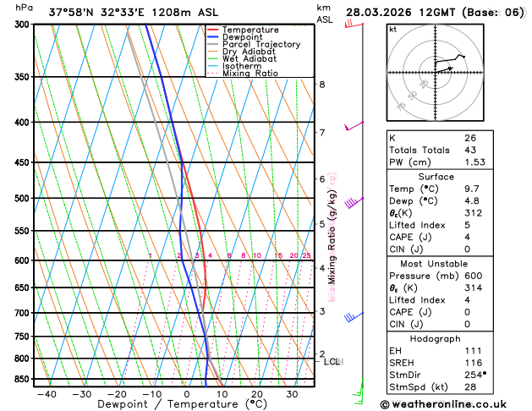Image resolution: width=532 pixels, height=411 pixels.
Task: Click the 'Dry Adiabat' legend label
Action: point(249,52)
